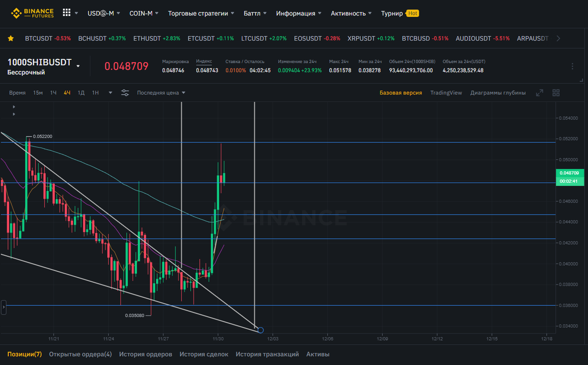Open the Информация menu
This screenshot has width=588, height=365.
click(299, 13)
